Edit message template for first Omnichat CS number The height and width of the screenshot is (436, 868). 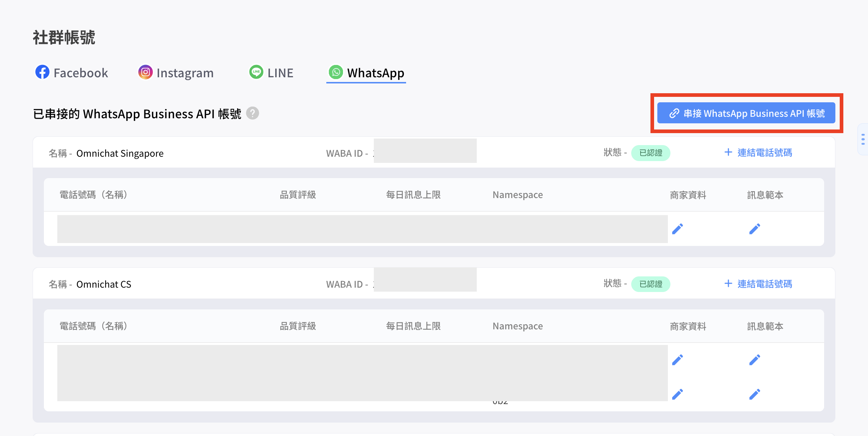point(755,360)
